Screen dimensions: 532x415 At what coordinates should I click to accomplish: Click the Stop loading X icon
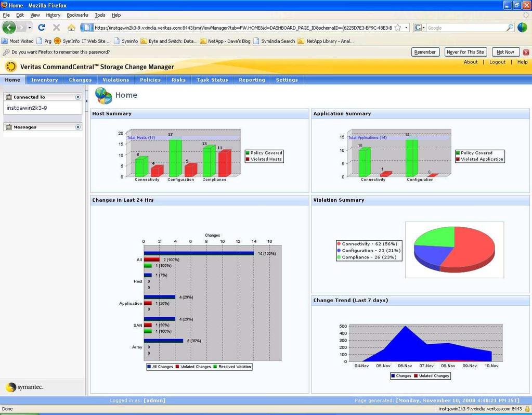[x=56, y=28]
